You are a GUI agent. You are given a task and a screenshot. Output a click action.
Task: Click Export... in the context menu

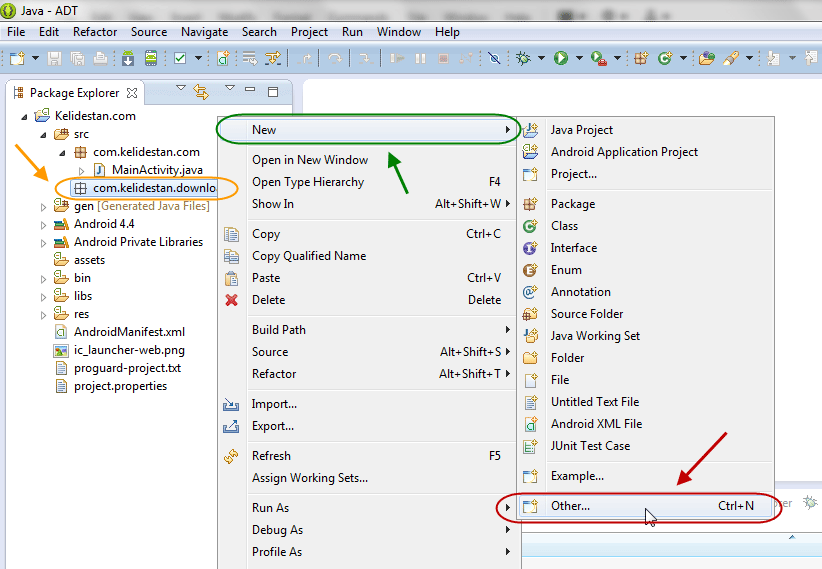click(x=367, y=426)
